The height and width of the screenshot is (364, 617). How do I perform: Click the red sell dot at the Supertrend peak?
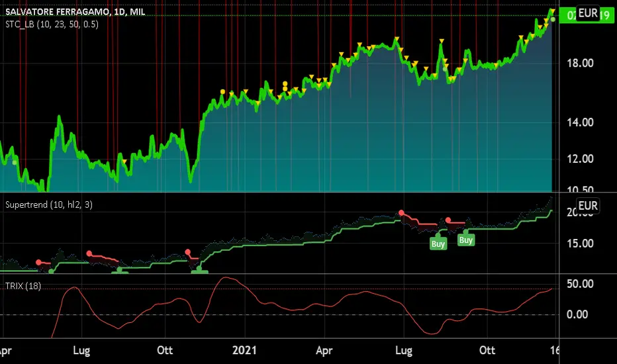click(401, 213)
